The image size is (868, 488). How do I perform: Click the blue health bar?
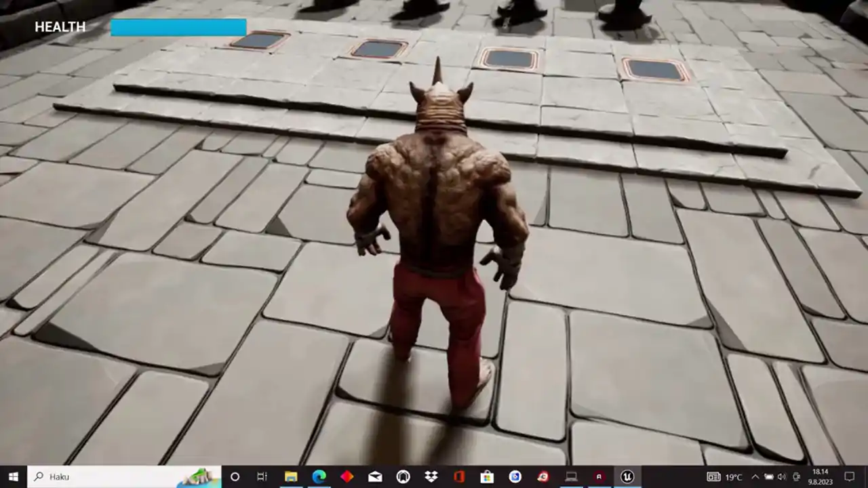click(x=178, y=27)
